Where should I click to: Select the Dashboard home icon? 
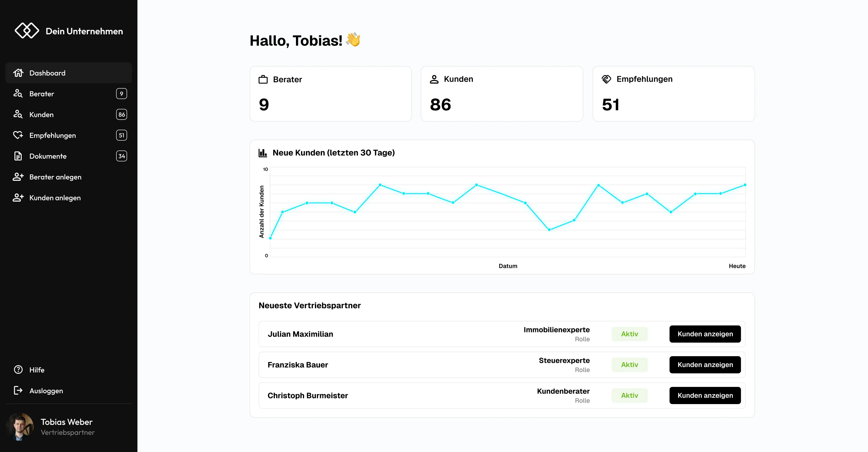coord(18,73)
